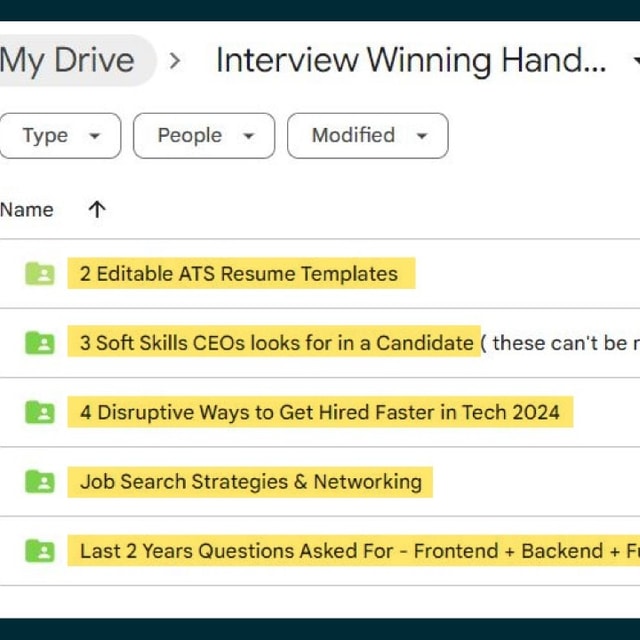Open 3 Soft Skills CEOs looks for folder

277,343
